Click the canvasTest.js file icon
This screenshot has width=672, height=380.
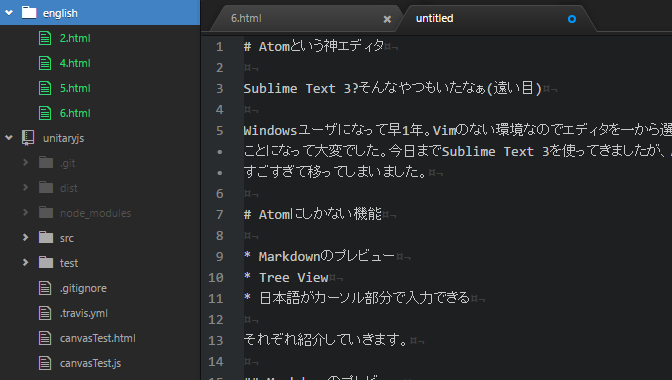click(45, 363)
